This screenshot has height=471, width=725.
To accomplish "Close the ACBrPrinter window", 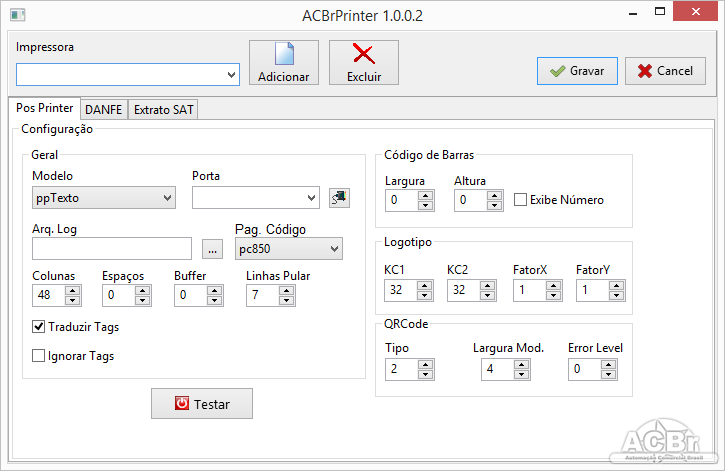I will (695, 12).
